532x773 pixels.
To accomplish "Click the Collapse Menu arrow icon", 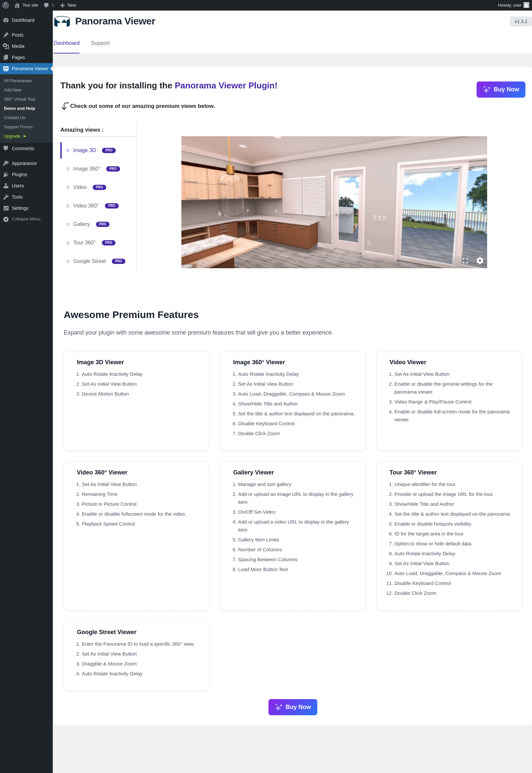I will (x=6, y=219).
